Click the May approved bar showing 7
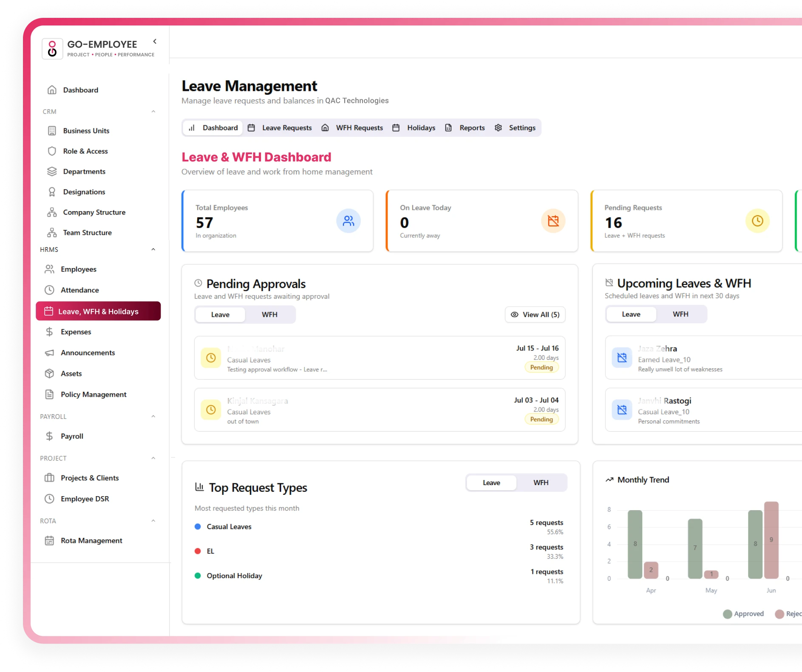The width and height of the screenshot is (802, 672). (x=695, y=549)
